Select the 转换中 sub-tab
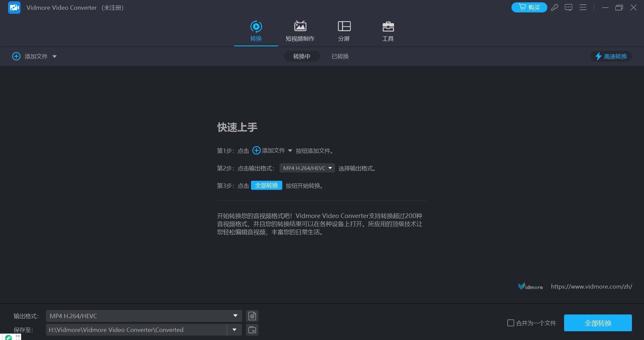This screenshot has width=644, height=340. [302, 56]
